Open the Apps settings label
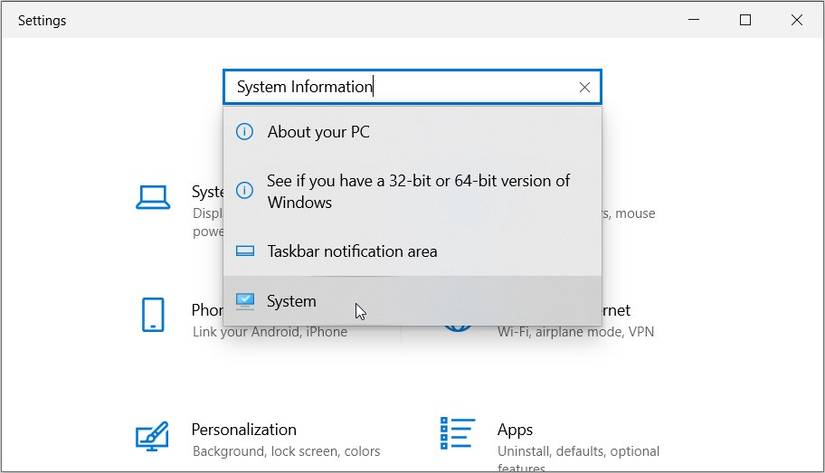825x473 pixels. click(515, 429)
